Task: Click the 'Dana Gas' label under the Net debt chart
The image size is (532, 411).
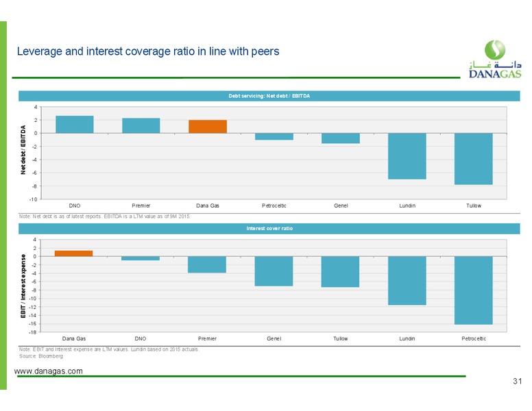Action: point(208,206)
